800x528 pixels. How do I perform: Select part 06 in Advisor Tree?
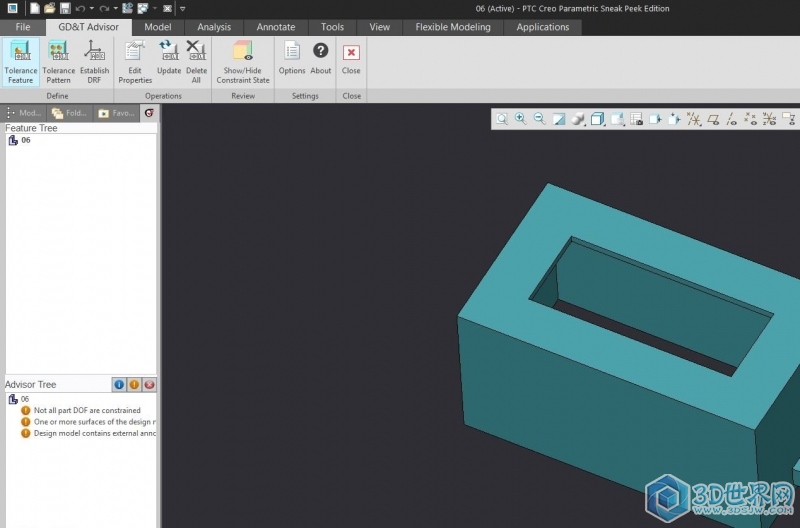[x=19, y=399]
